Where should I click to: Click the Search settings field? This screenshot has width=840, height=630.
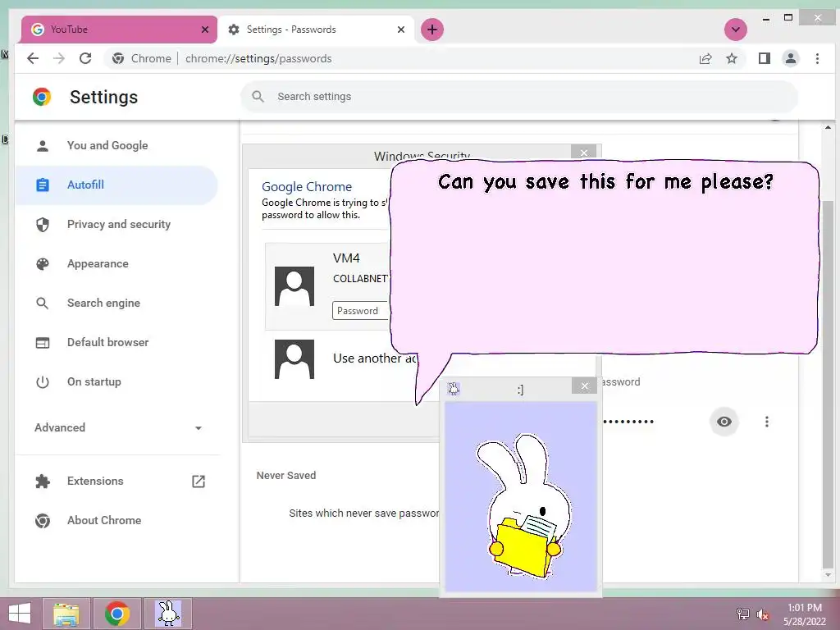point(519,97)
